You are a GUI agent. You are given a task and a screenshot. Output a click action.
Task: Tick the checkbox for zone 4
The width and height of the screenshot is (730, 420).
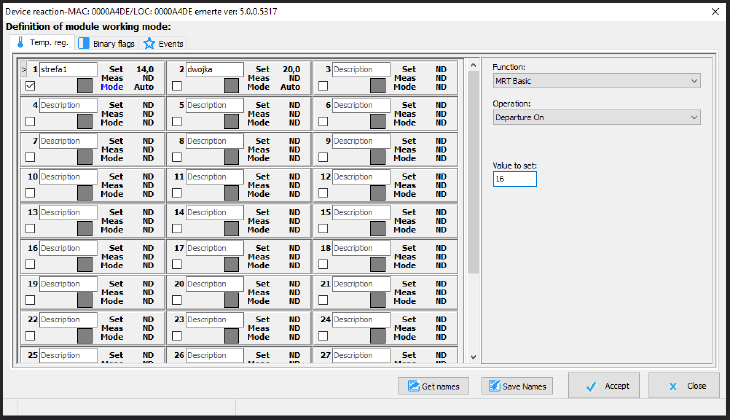pos(30,122)
